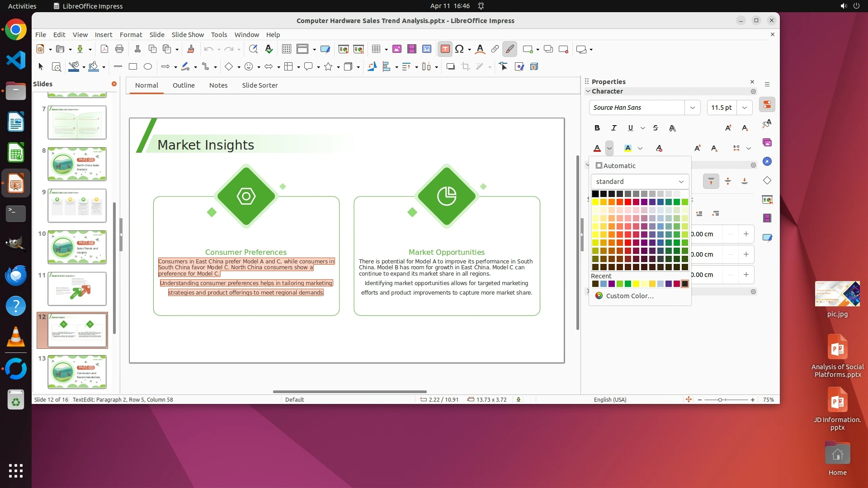Click the Bold formatting icon
Screen dimensions: 868x488
point(597,128)
